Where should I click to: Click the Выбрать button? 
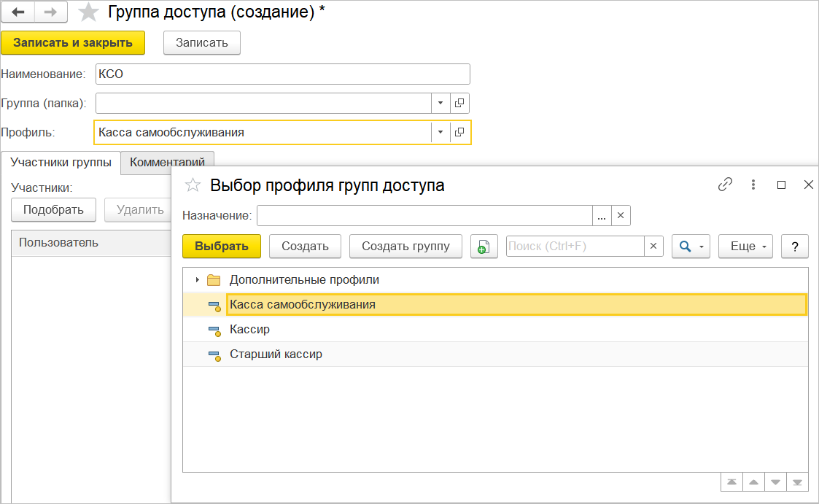point(222,247)
